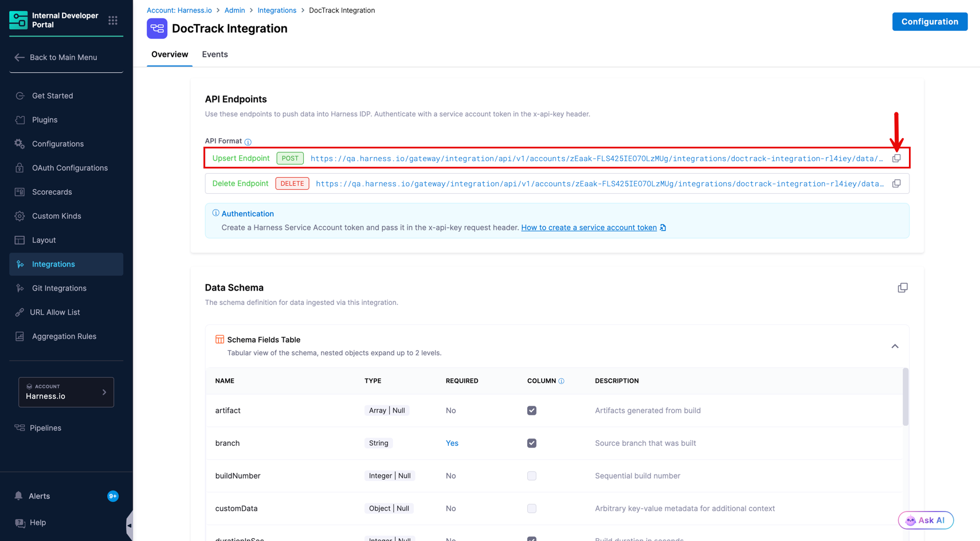Click the Pipelines icon in sidebar
The width and height of the screenshot is (980, 541).
(19, 428)
